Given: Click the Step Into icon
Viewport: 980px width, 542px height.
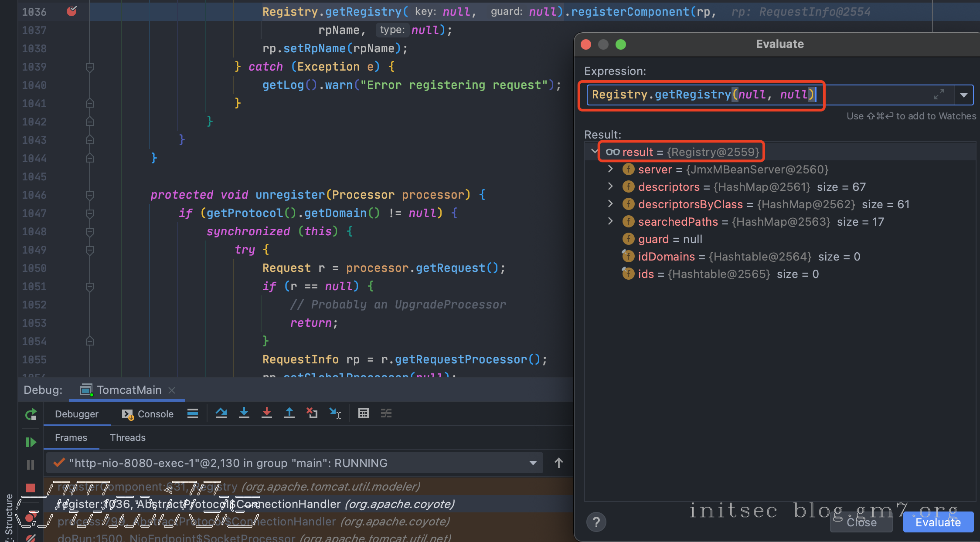Looking at the screenshot, I should (x=244, y=413).
